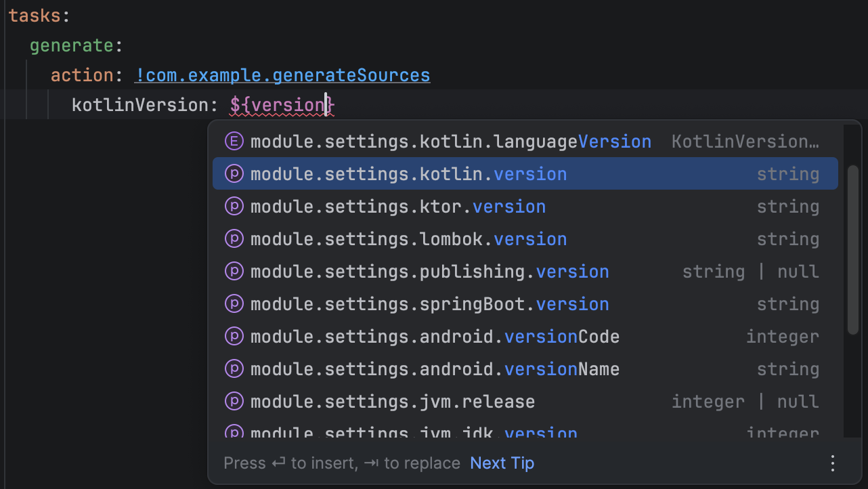Click the property icon beside lombok.version

[x=234, y=239]
